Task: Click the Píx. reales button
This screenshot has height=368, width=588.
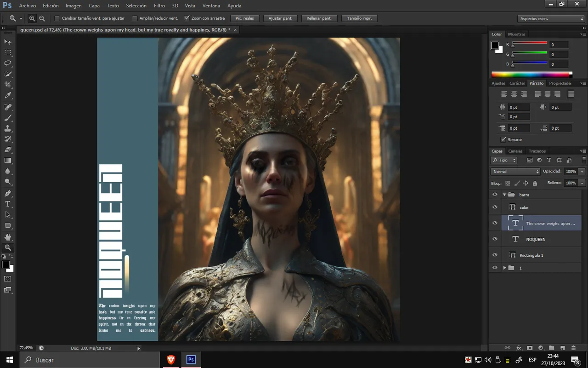Action: click(245, 18)
